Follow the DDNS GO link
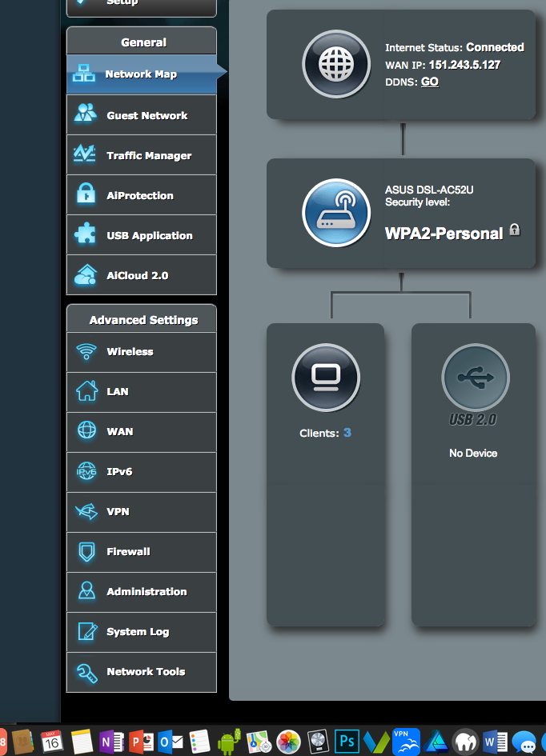Viewport: 546px width, 756px height. pos(430,82)
